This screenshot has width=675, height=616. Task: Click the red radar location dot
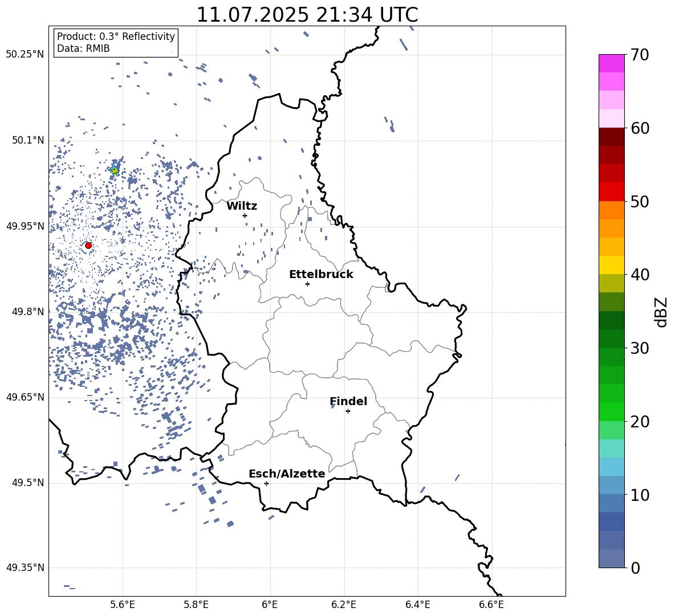[x=88, y=245]
